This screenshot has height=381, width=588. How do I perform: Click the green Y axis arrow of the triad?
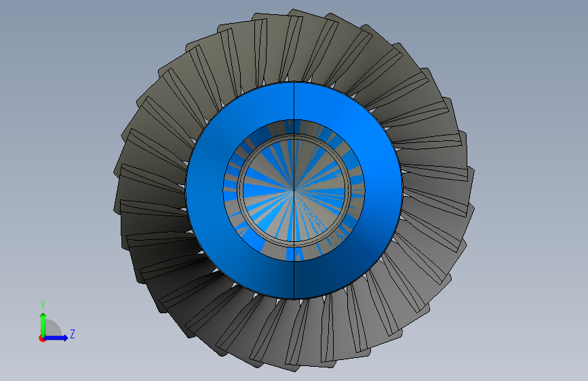tap(43, 324)
